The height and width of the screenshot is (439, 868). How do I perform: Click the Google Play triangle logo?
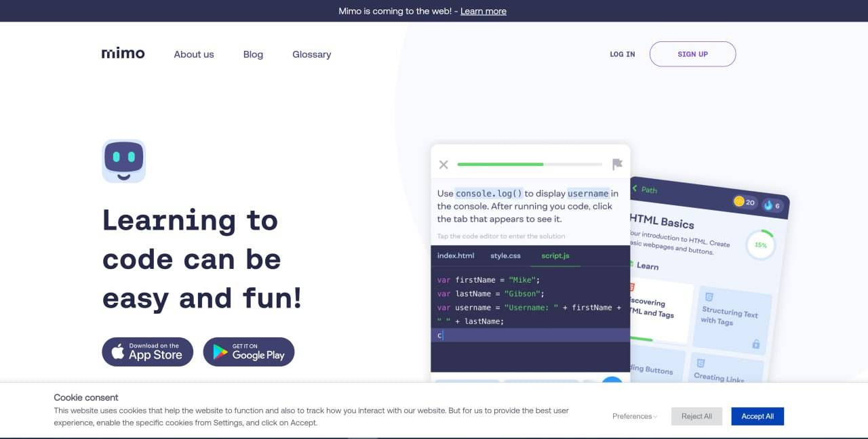tap(220, 352)
